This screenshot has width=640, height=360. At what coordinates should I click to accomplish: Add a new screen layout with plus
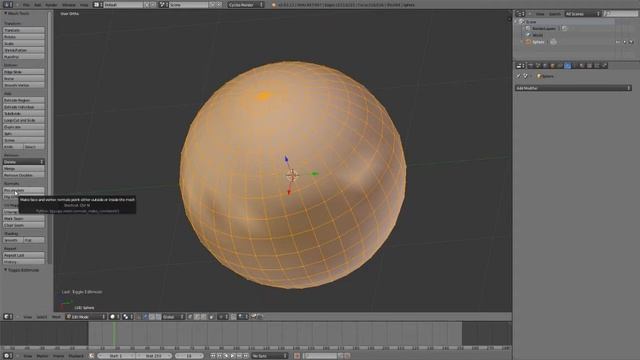[147, 5]
